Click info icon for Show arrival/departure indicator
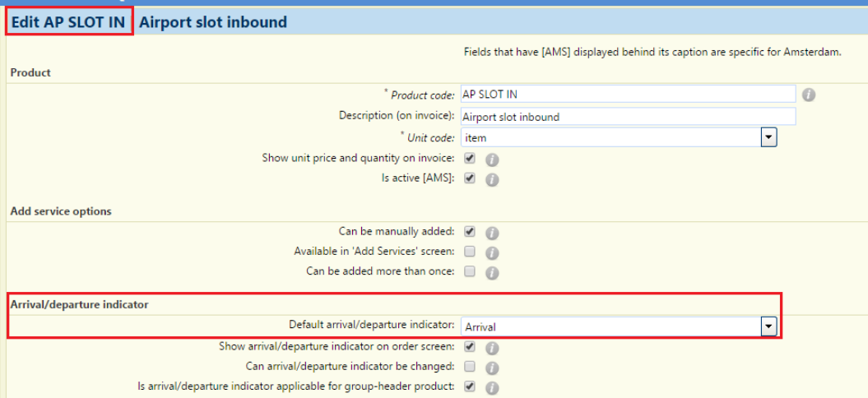 (x=492, y=348)
